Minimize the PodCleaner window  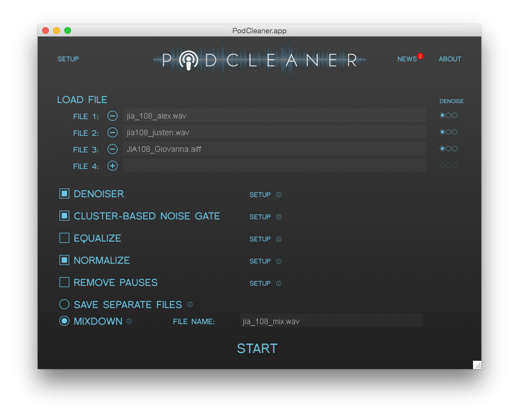pos(57,30)
